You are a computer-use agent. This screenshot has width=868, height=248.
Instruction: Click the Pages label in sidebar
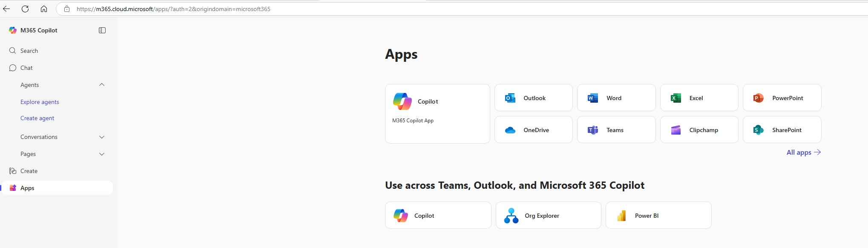click(28, 154)
